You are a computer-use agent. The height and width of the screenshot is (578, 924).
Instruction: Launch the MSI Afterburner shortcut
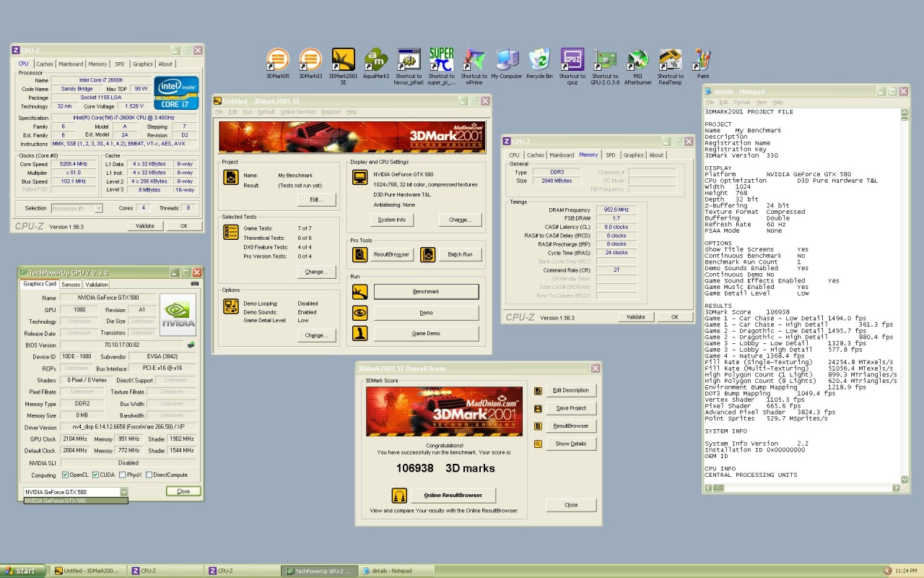pos(637,59)
